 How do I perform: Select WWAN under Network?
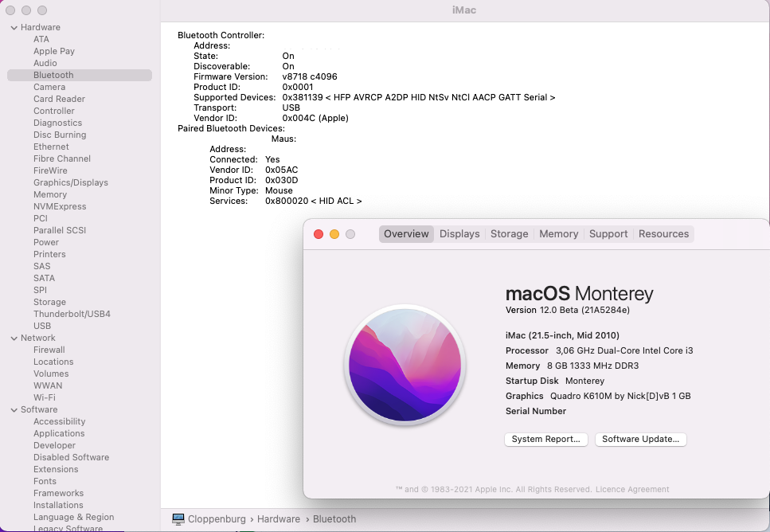48,385
